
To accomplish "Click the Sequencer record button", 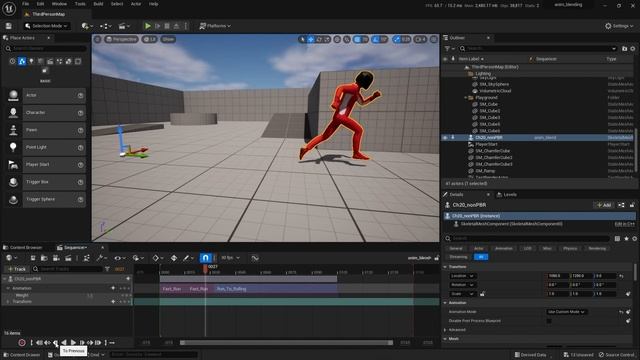I will coord(22,343).
